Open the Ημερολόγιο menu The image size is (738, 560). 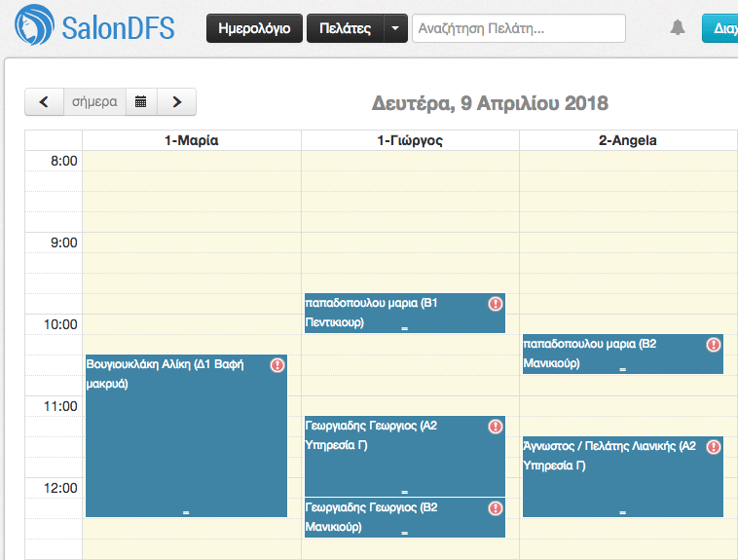coord(253,28)
